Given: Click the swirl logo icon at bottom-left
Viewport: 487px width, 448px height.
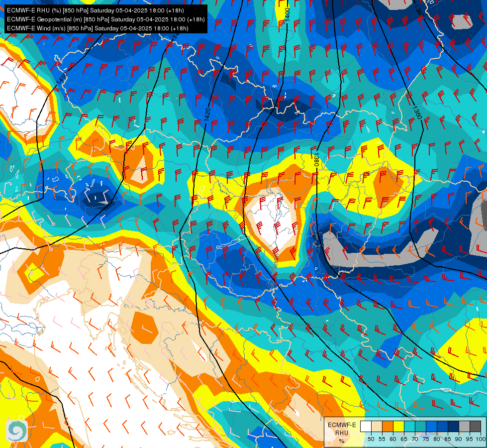Looking at the screenshot, I should pyautogui.click(x=17, y=431).
